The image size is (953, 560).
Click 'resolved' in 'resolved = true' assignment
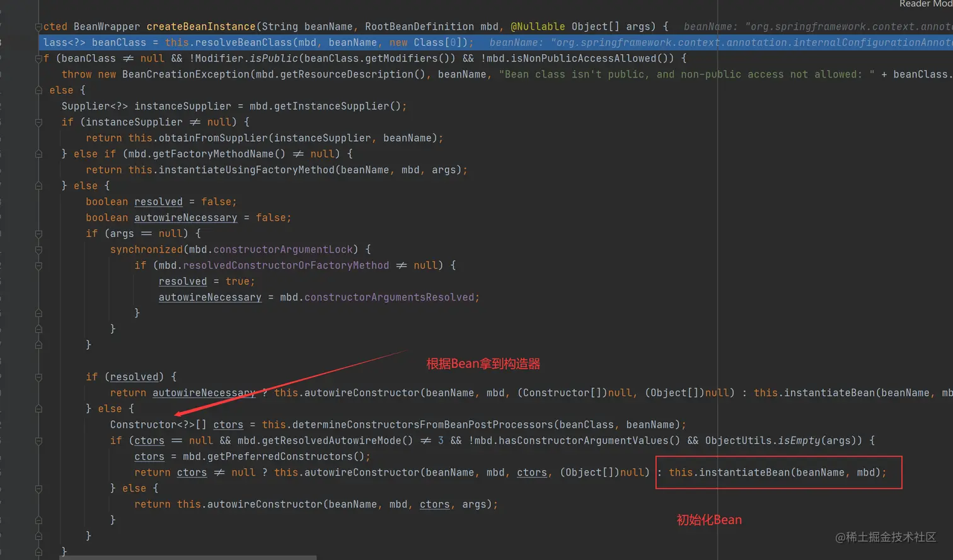tap(183, 282)
